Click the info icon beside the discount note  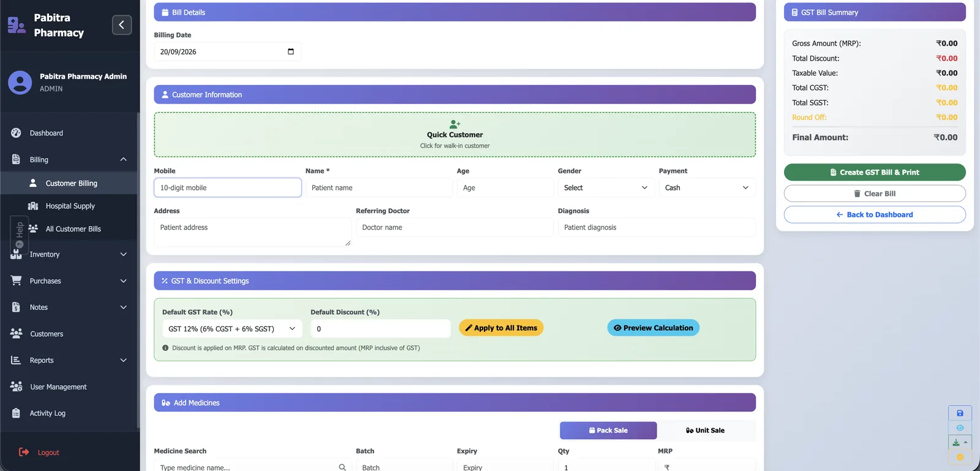[x=165, y=348]
